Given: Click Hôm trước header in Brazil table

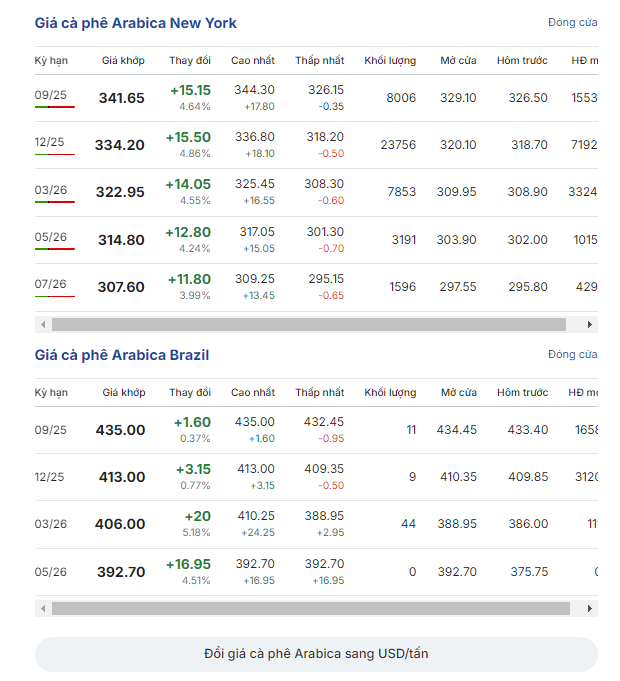Looking at the screenshot, I should pos(522,393).
